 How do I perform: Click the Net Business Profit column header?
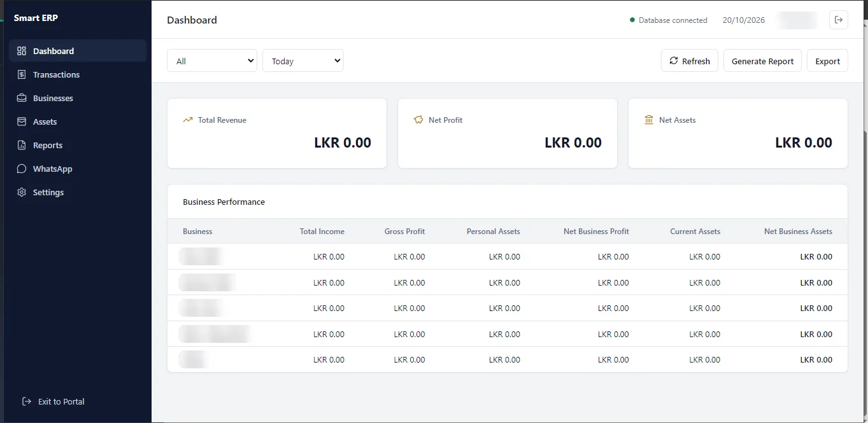point(596,231)
